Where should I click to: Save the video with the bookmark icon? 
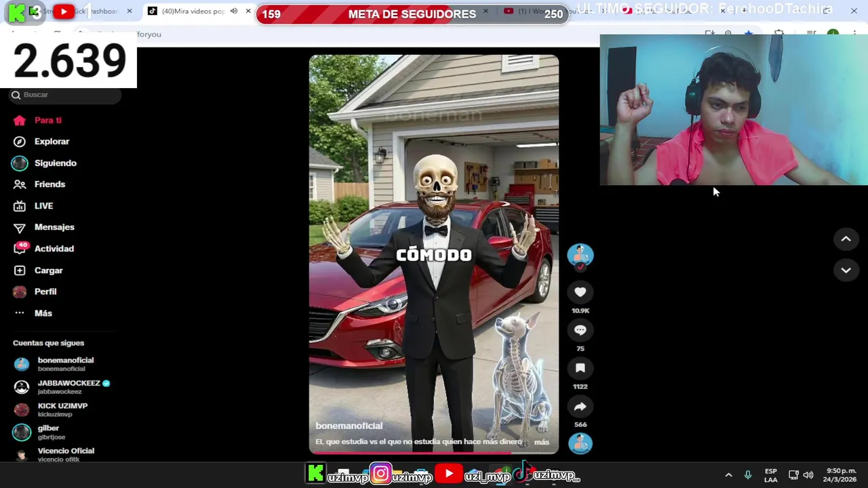tap(580, 368)
